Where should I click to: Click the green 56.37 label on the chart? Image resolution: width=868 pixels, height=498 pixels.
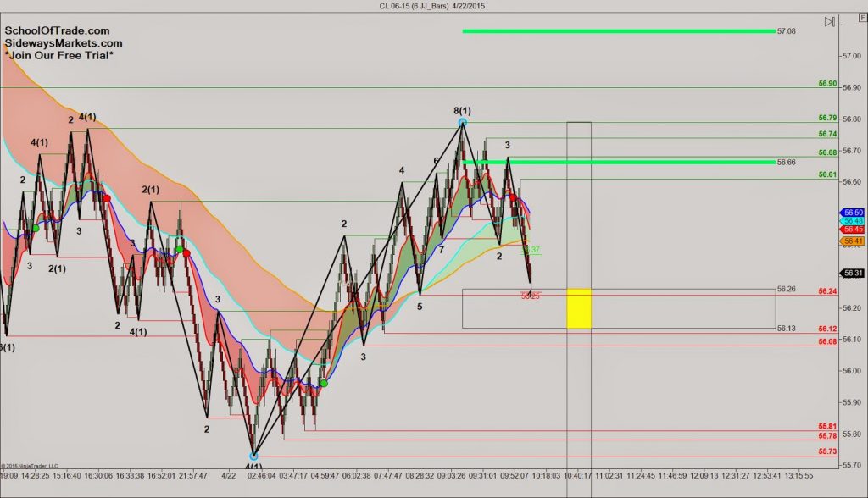531,250
